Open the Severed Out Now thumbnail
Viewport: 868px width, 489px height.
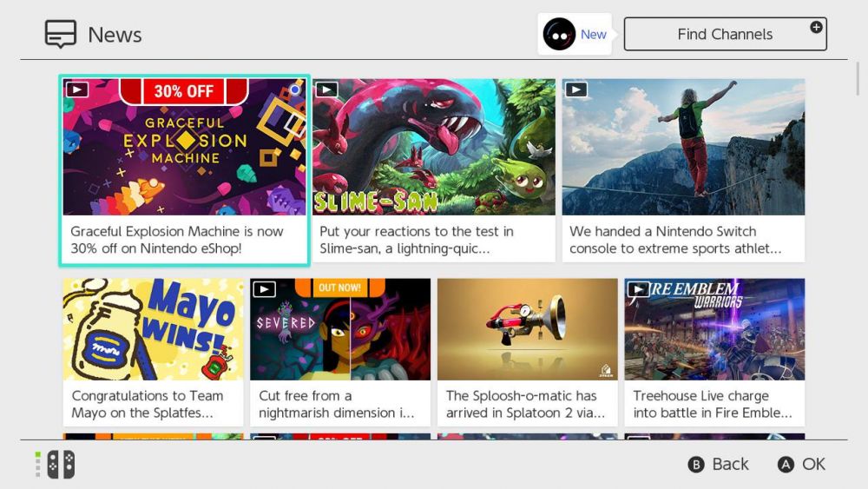pos(340,329)
